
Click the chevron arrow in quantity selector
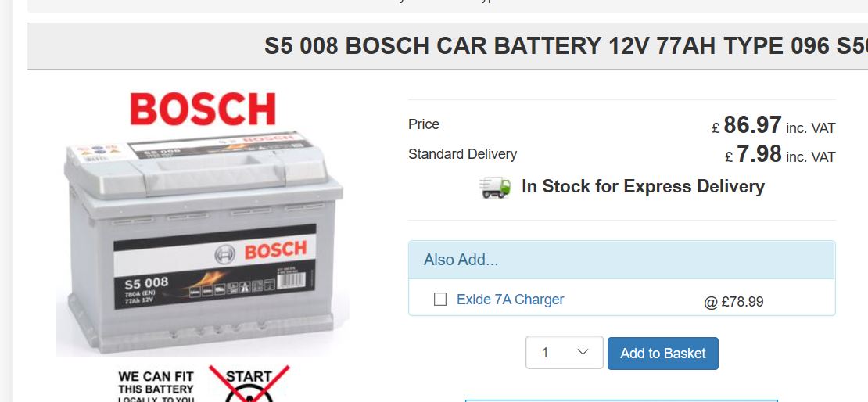click(583, 352)
